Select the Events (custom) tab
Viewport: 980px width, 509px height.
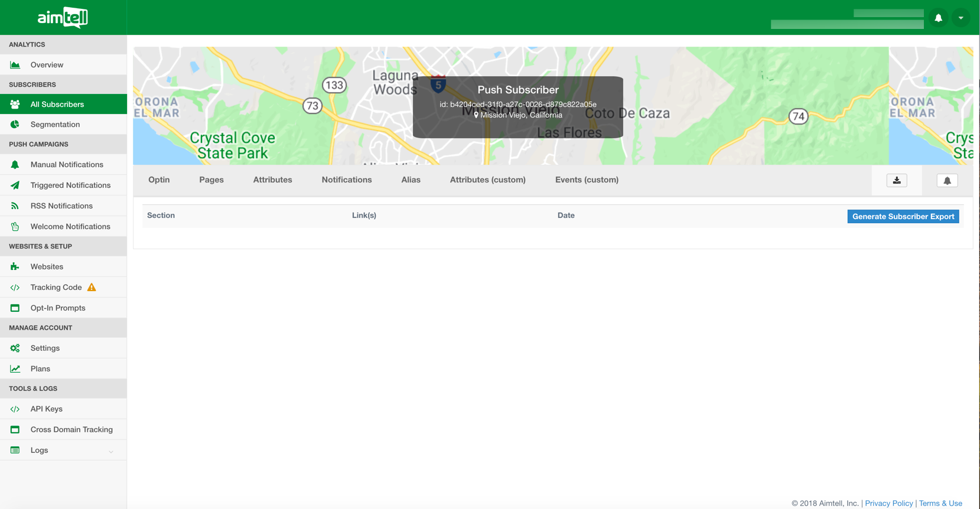(x=587, y=180)
